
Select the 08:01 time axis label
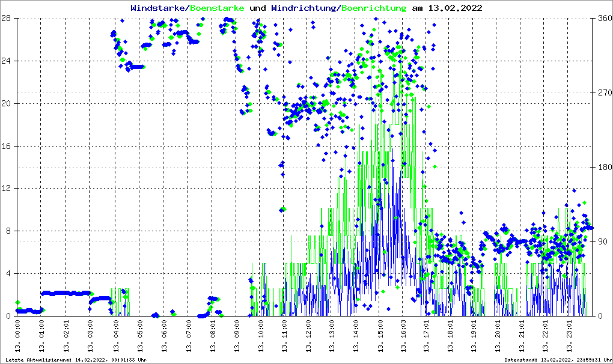[x=210, y=335]
